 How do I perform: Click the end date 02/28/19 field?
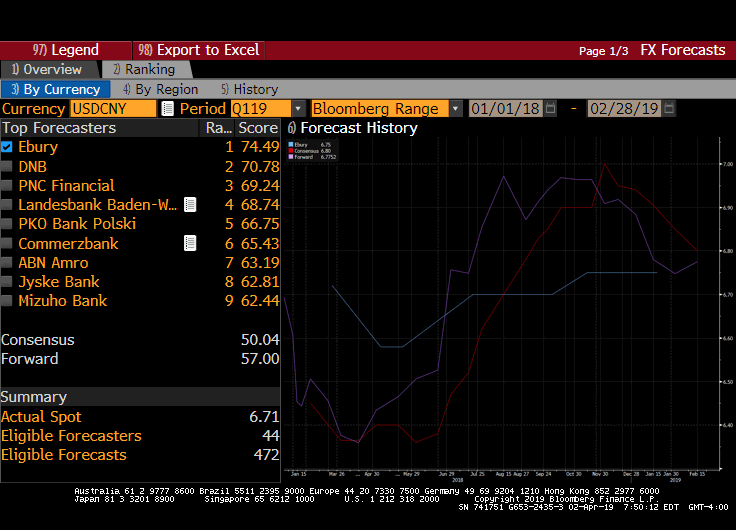[624, 108]
